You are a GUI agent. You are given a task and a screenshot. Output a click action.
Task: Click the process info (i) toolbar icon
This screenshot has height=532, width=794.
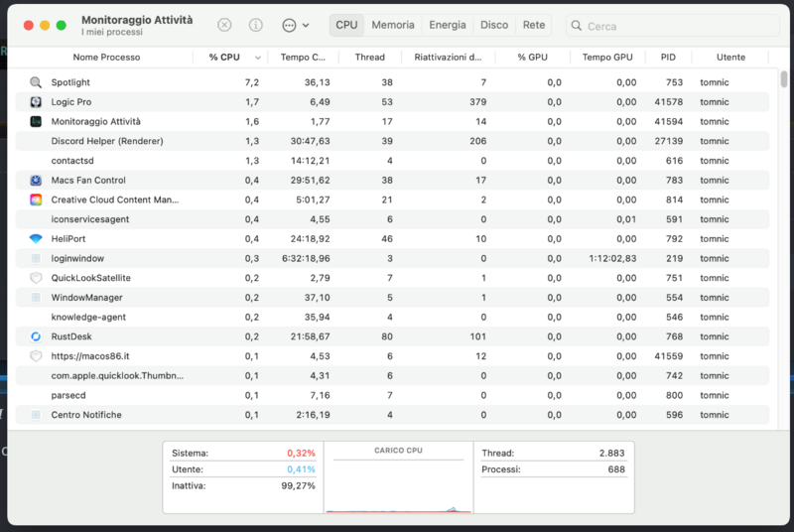pyautogui.click(x=256, y=25)
